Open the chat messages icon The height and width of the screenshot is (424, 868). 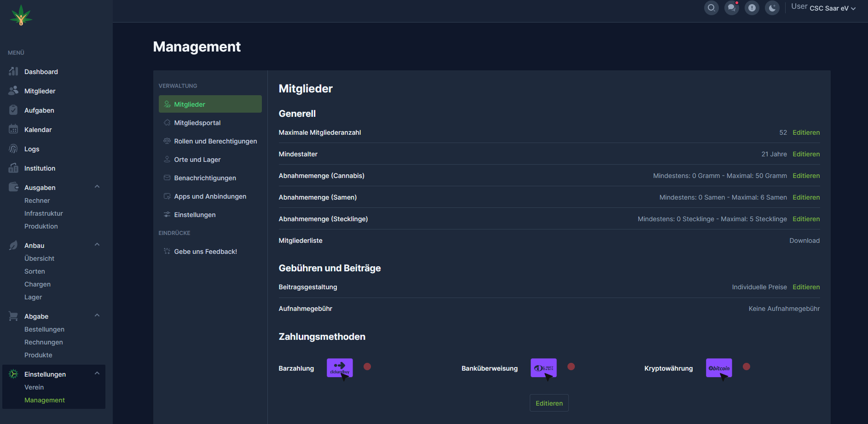731,8
